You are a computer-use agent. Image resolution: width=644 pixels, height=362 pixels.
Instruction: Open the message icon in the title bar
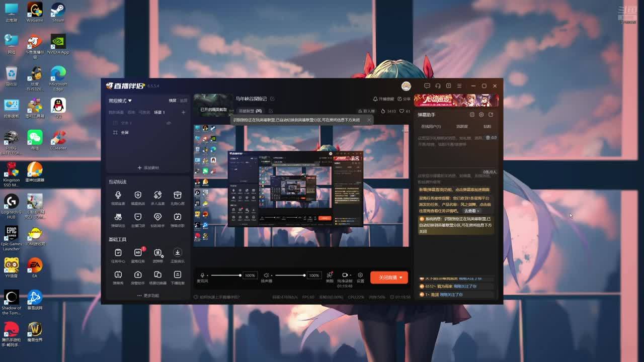point(427,86)
